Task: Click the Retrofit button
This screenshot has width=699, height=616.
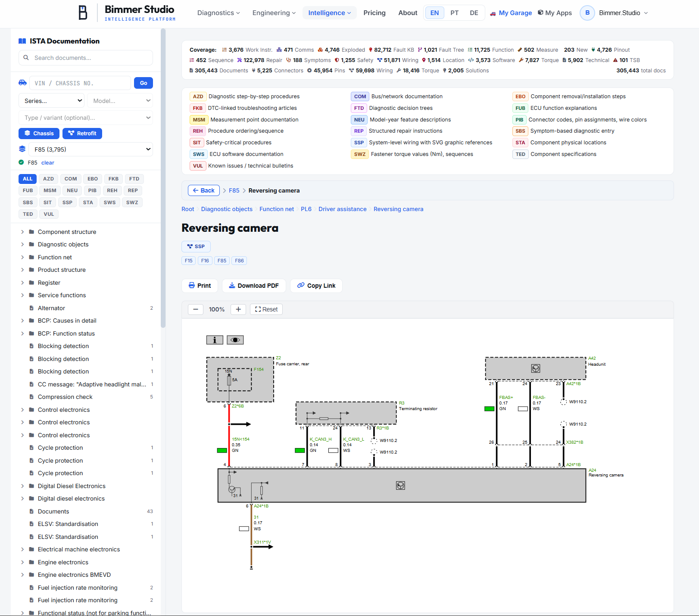Action: 82,134
